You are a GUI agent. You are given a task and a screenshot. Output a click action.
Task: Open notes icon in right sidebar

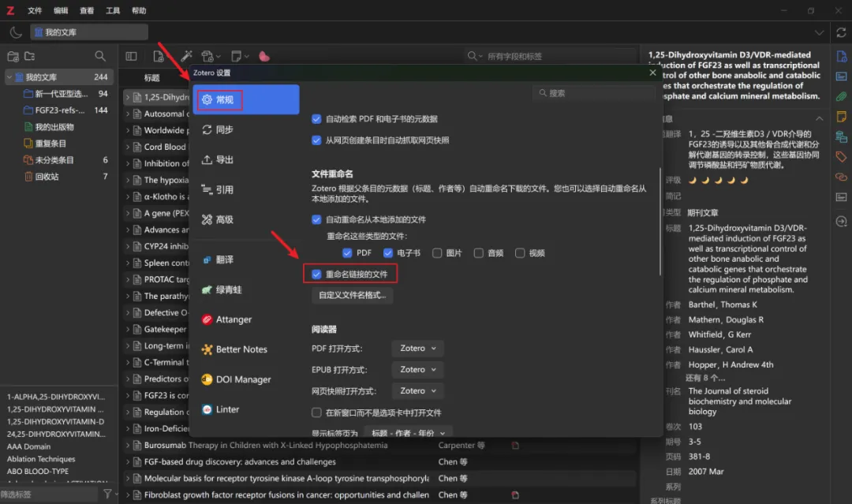click(x=841, y=116)
